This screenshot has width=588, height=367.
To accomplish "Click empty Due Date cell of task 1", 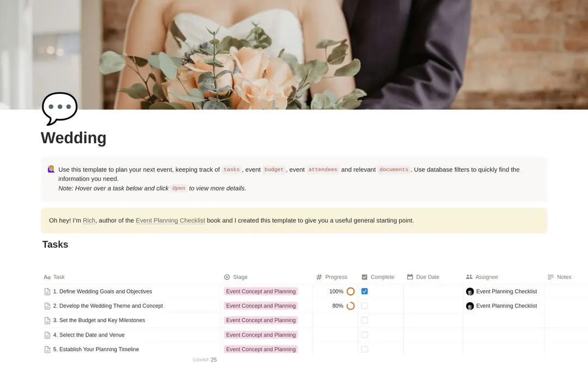I will (433, 291).
